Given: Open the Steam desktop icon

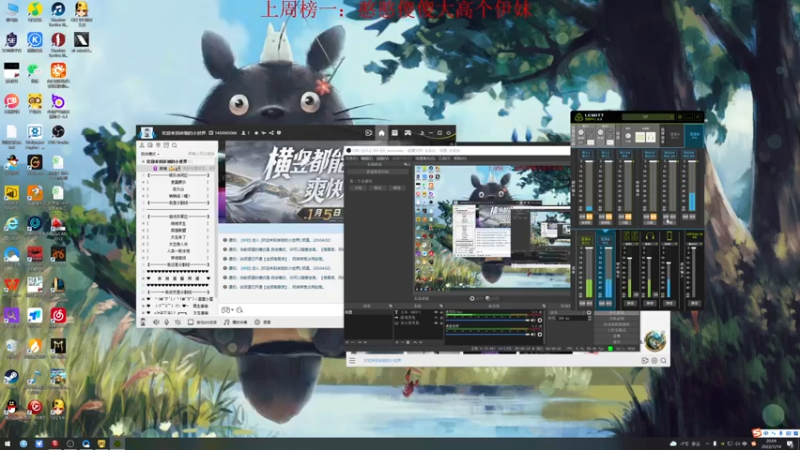Looking at the screenshot, I should (11, 377).
